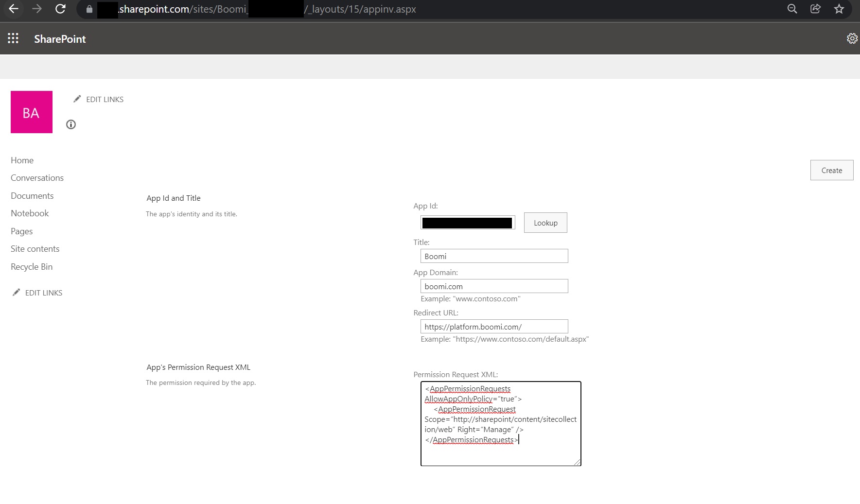Click inside the Title input field
The height and width of the screenshot is (504, 860).
point(493,256)
